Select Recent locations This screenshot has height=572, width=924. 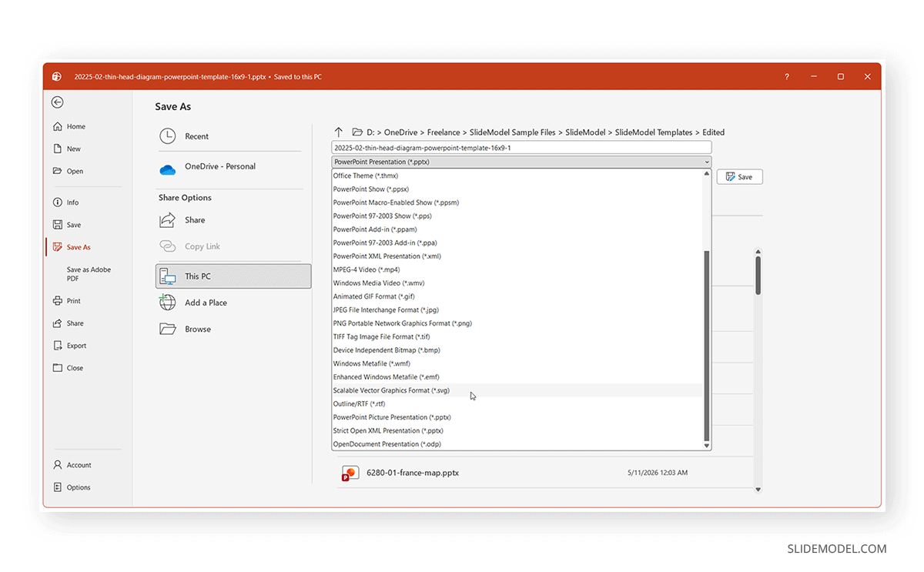point(196,136)
